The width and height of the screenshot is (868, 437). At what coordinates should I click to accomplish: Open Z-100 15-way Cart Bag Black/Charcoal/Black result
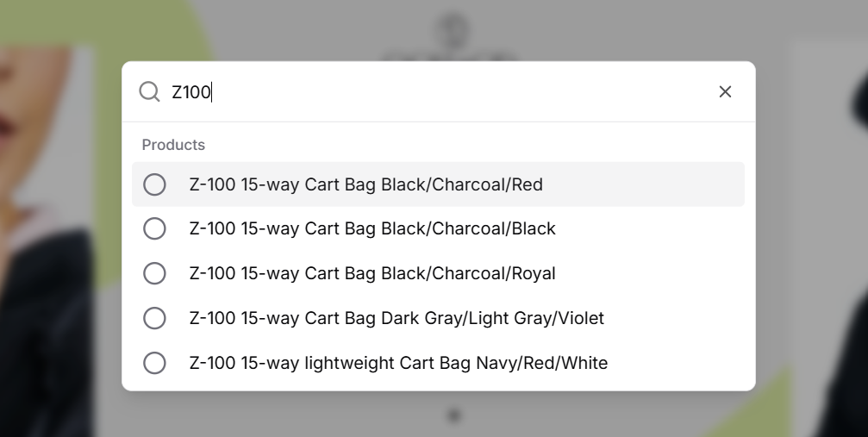(372, 228)
